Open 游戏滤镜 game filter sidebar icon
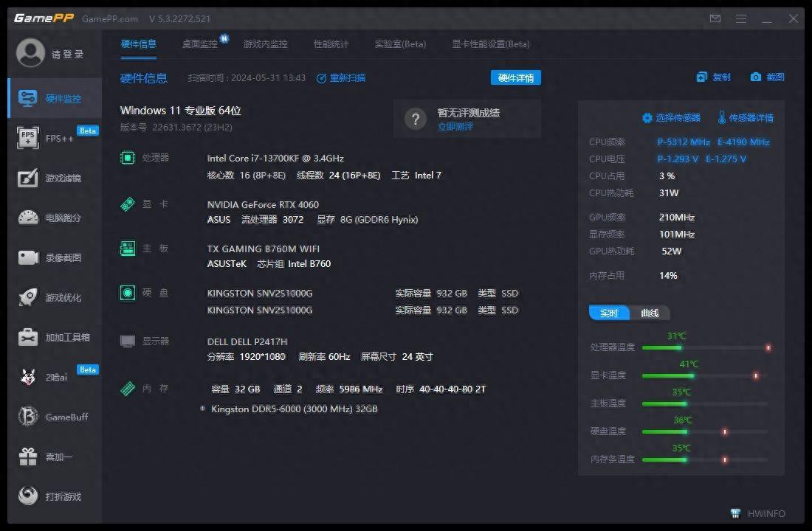The height and width of the screenshot is (531, 812). [x=28, y=178]
